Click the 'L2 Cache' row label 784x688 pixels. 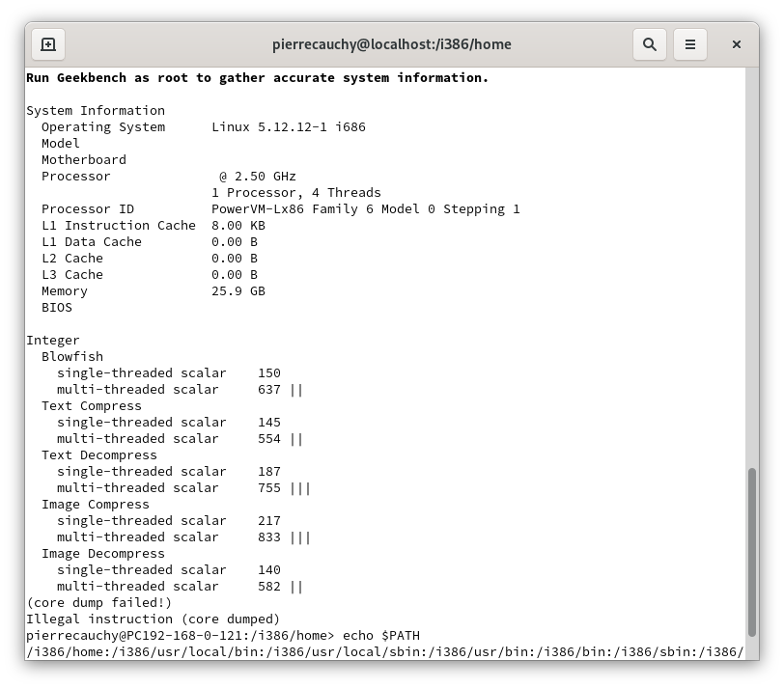72,259
